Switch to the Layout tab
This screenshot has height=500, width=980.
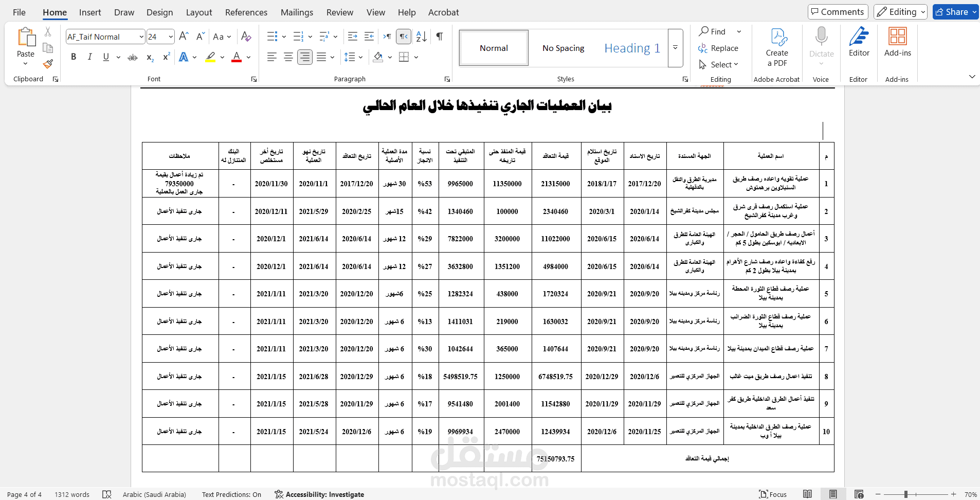pos(199,12)
